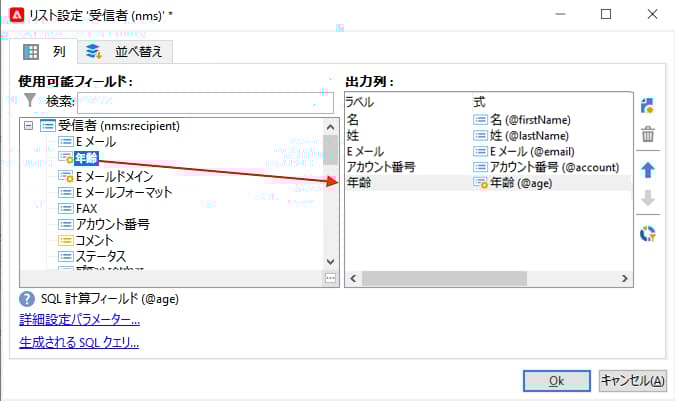Click the 年齢 (@age) expression cell

512,183
